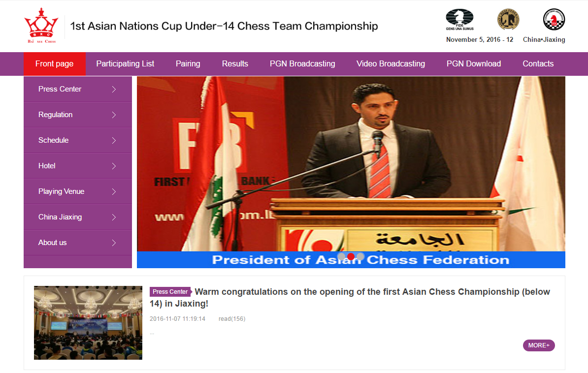Click the arrow beside China Jiaxing
This screenshot has width=588, height=373.
[114, 217]
